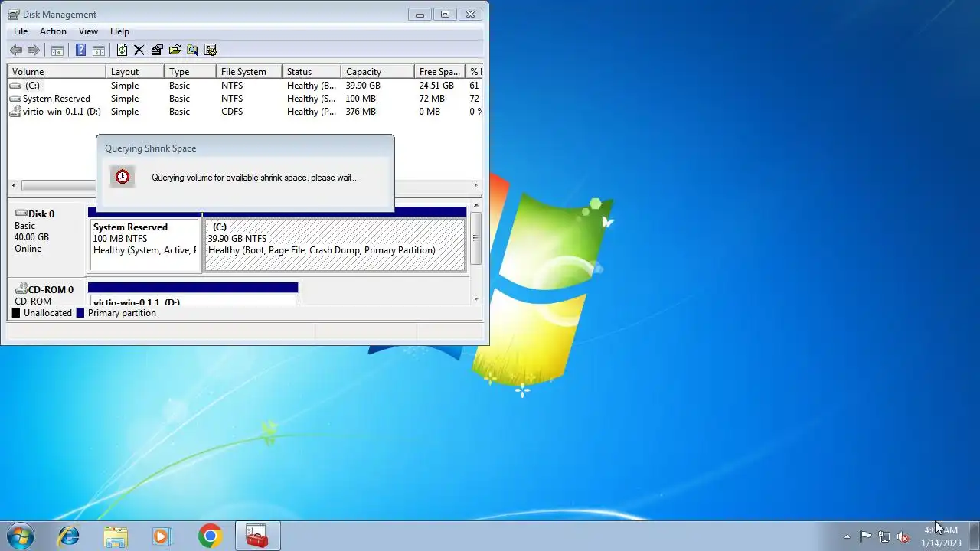Click the 24.51 GB free space cell
The width and height of the screenshot is (980, 551).
pyautogui.click(x=436, y=86)
